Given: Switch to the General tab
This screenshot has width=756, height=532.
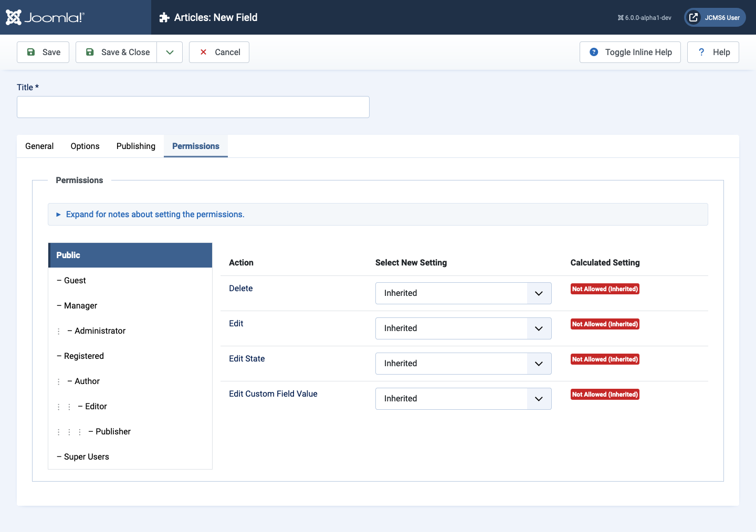Looking at the screenshot, I should click(39, 146).
